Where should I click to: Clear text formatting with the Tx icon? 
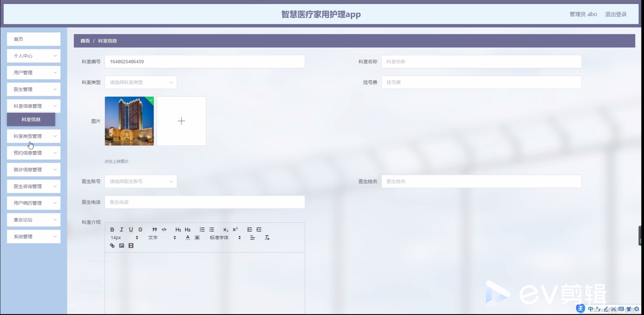267,238
